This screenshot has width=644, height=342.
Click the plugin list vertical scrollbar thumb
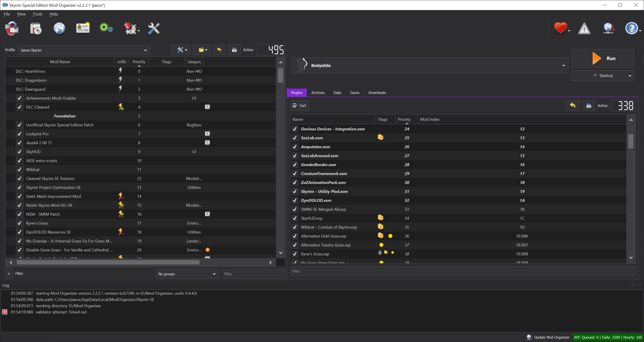[631, 141]
